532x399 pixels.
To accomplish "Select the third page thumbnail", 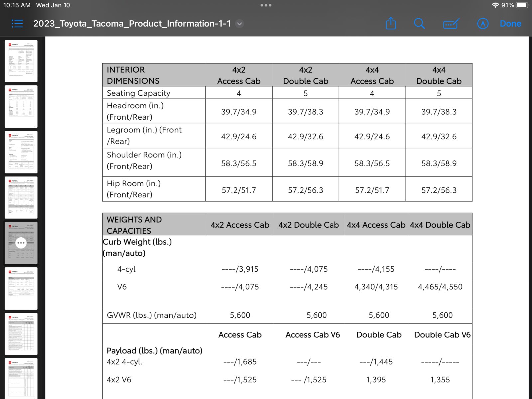I will [21, 152].
